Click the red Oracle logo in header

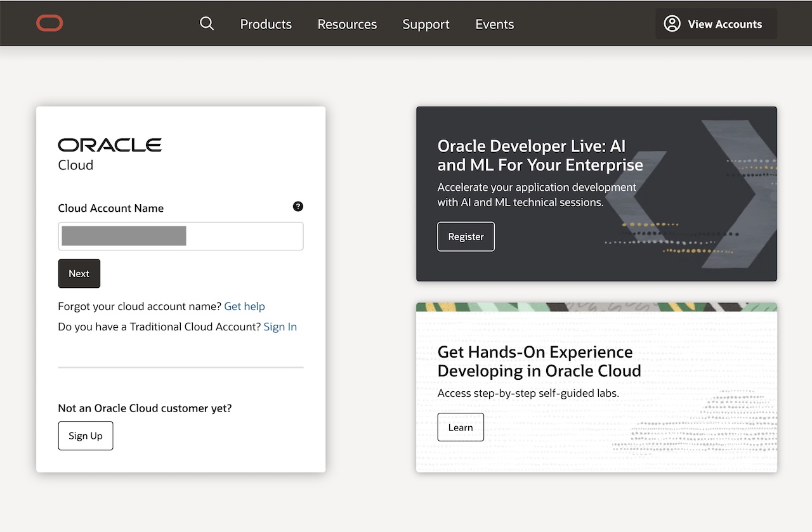pyautogui.click(x=49, y=24)
